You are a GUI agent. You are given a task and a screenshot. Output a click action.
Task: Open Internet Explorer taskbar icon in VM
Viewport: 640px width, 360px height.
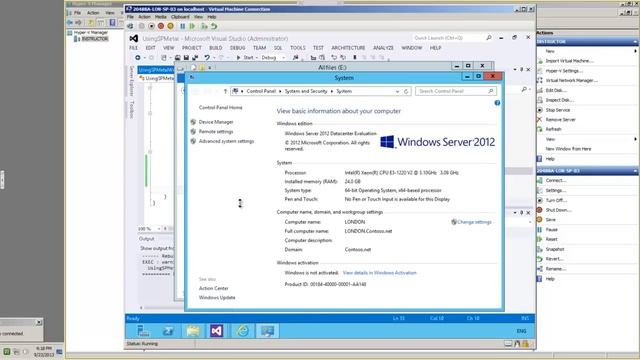click(242, 331)
